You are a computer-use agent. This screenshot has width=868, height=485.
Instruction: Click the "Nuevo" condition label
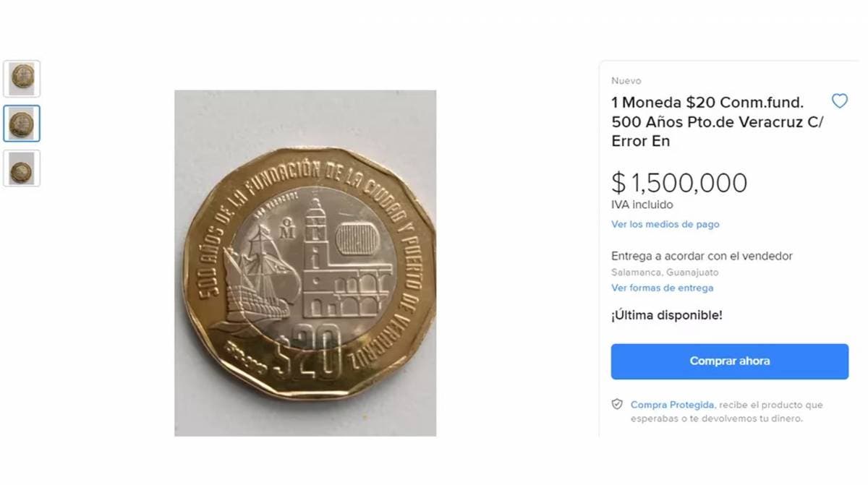(626, 81)
